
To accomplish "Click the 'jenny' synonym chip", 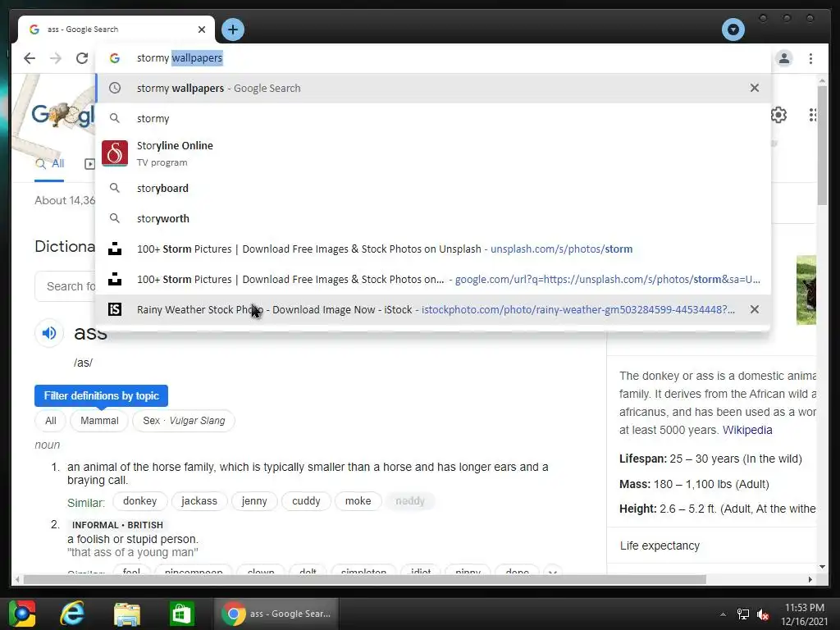I will (254, 501).
